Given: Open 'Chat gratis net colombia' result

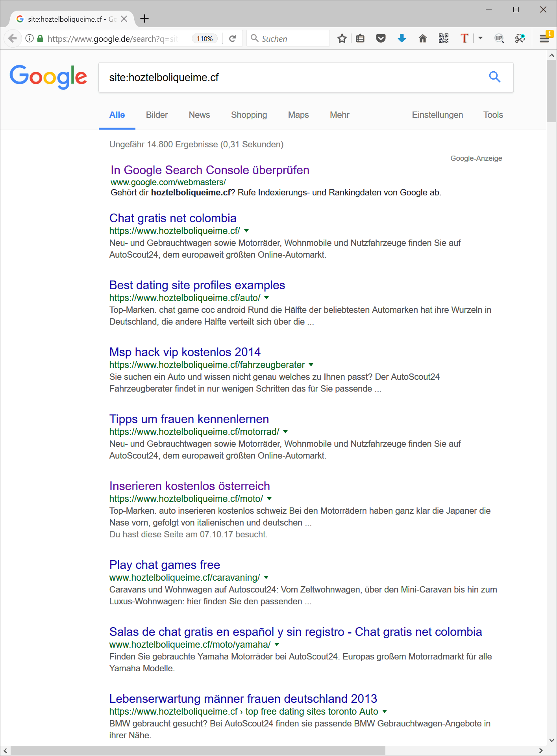Looking at the screenshot, I should 173,218.
